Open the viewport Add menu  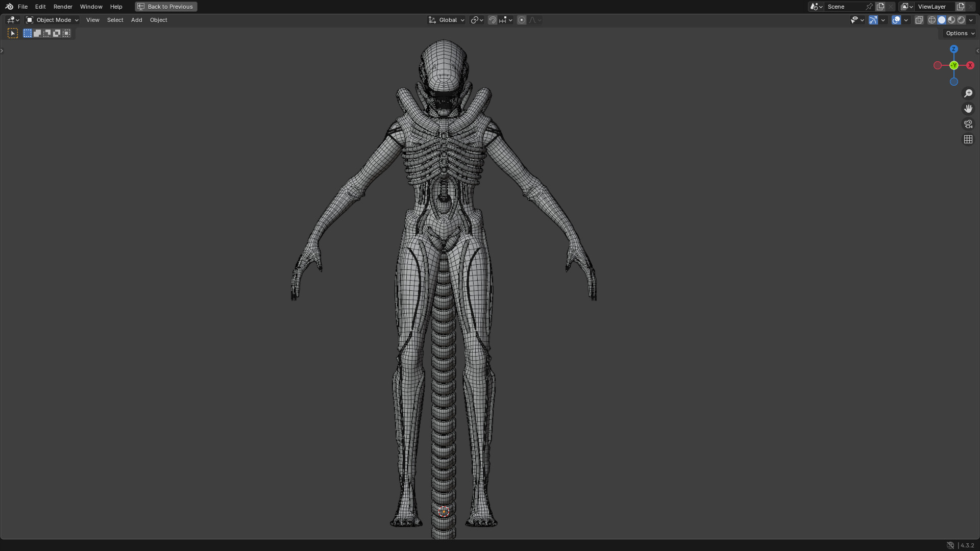coord(136,20)
